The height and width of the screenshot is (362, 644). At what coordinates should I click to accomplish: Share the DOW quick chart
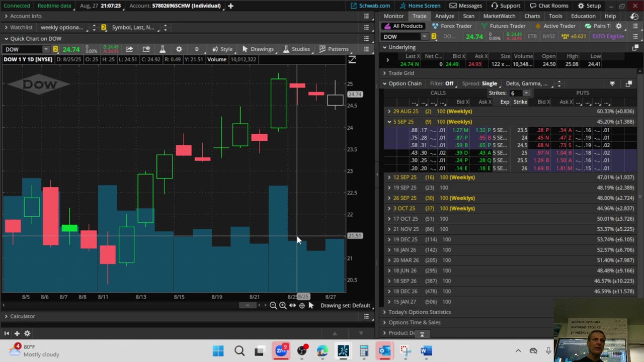tap(129, 49)
